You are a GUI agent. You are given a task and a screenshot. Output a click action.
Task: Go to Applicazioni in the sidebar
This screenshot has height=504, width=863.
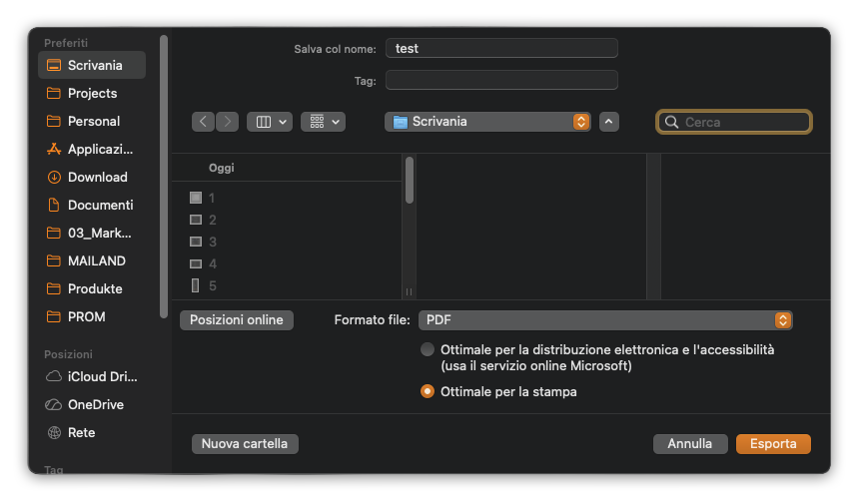(x=100, y=149)
